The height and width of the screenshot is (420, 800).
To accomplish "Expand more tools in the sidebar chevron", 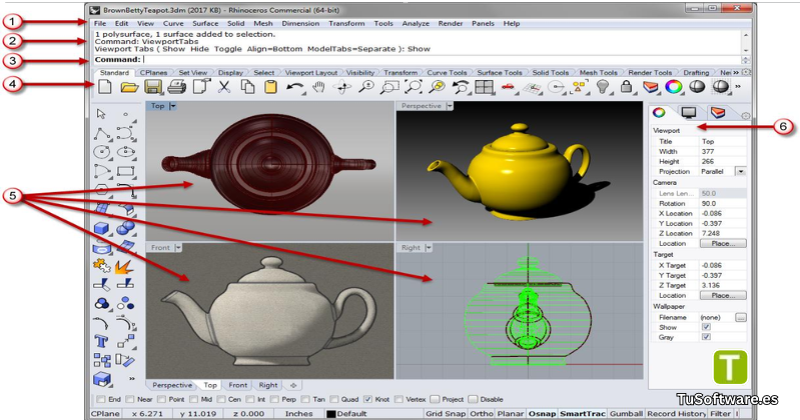I will click(132, 379).
